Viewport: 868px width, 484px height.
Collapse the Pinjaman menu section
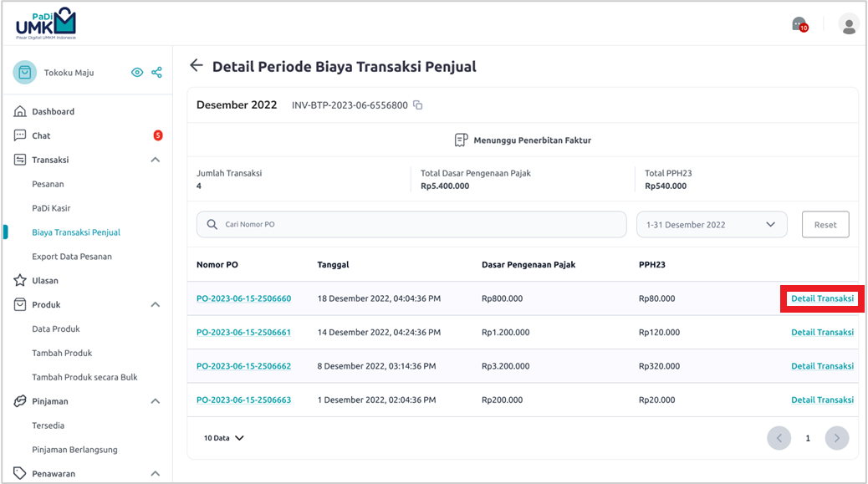pyautogui.click(x=156, y=401)
